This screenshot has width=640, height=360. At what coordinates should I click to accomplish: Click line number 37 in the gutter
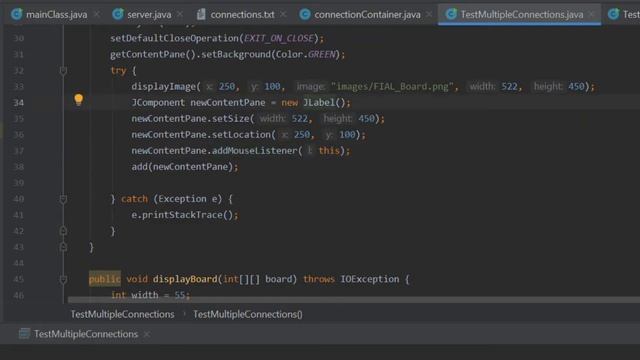[x=18, y=151]
